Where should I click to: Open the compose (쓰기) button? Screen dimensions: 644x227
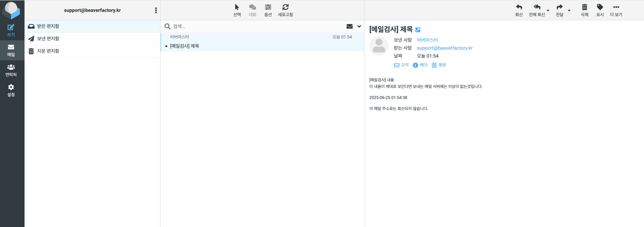(11, 30)
